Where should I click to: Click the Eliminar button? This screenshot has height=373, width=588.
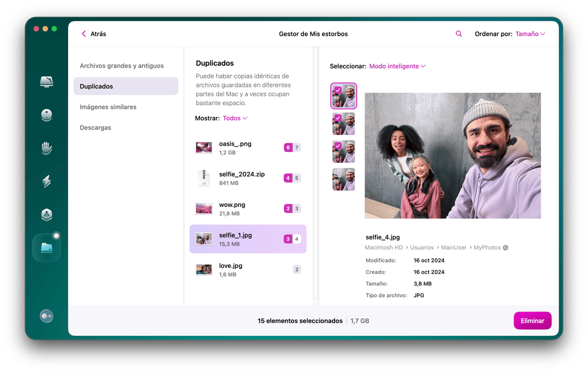[x=532, y=321]
